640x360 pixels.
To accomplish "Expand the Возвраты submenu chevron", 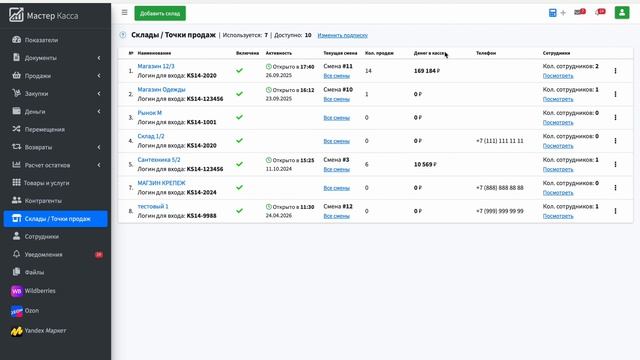I will click(99, 147).
